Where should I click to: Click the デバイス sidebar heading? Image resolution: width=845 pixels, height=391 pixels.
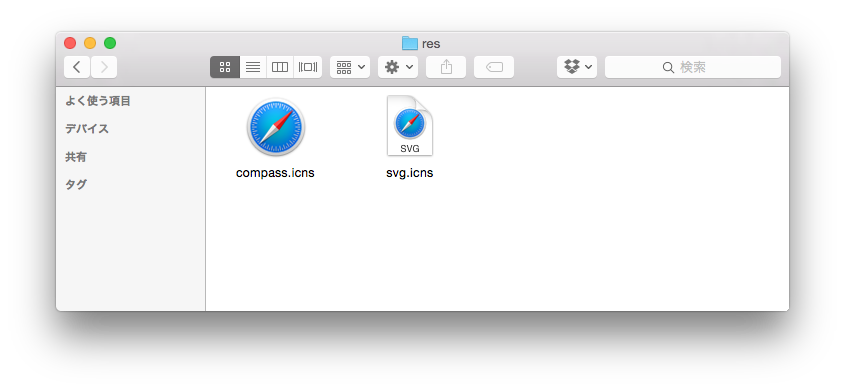click(x=87, y=129)
